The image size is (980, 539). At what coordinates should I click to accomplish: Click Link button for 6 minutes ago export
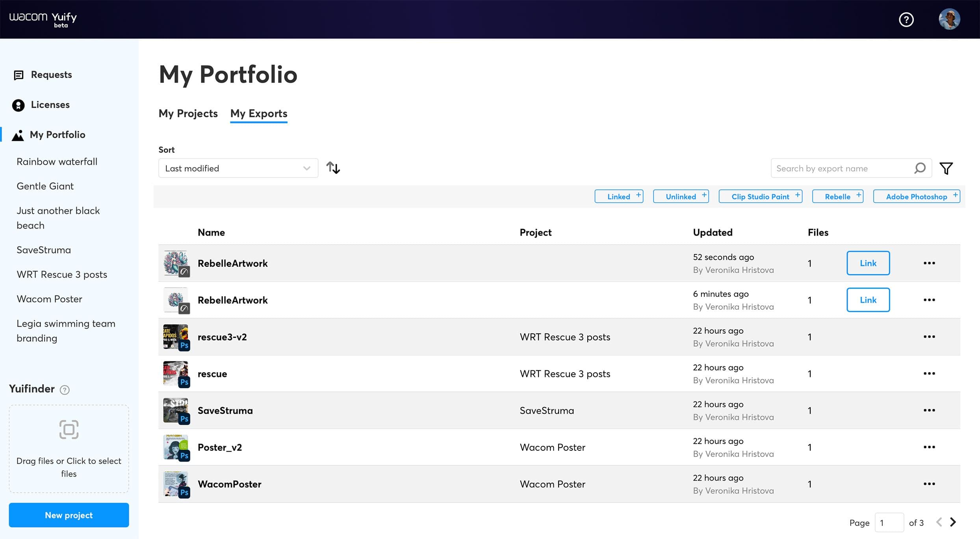868,300
